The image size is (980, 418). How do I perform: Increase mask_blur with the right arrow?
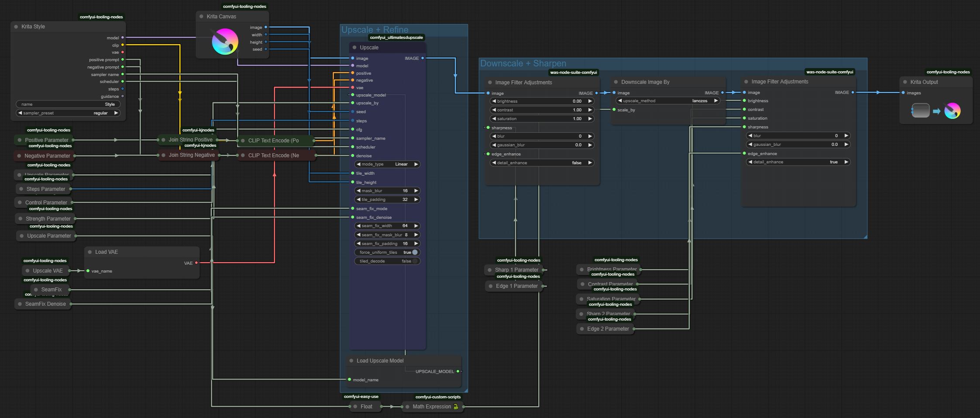click(x=416, y=191)
